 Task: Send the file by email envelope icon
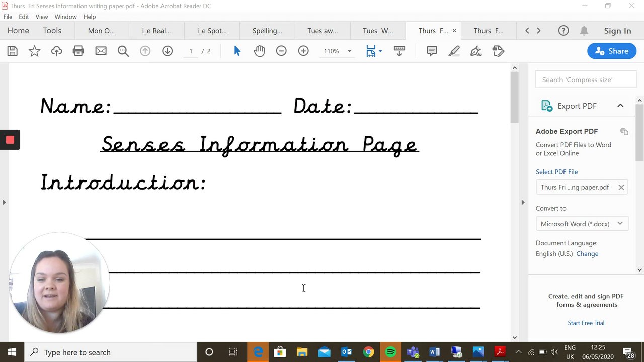click(101, 51)
